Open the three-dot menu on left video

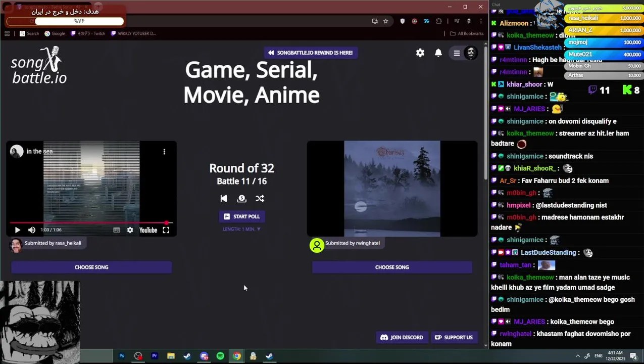point(164,152)
